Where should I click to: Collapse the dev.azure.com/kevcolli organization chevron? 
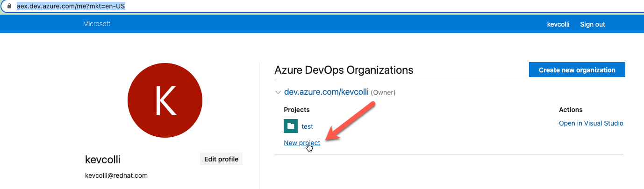click(x=278, y=92)
